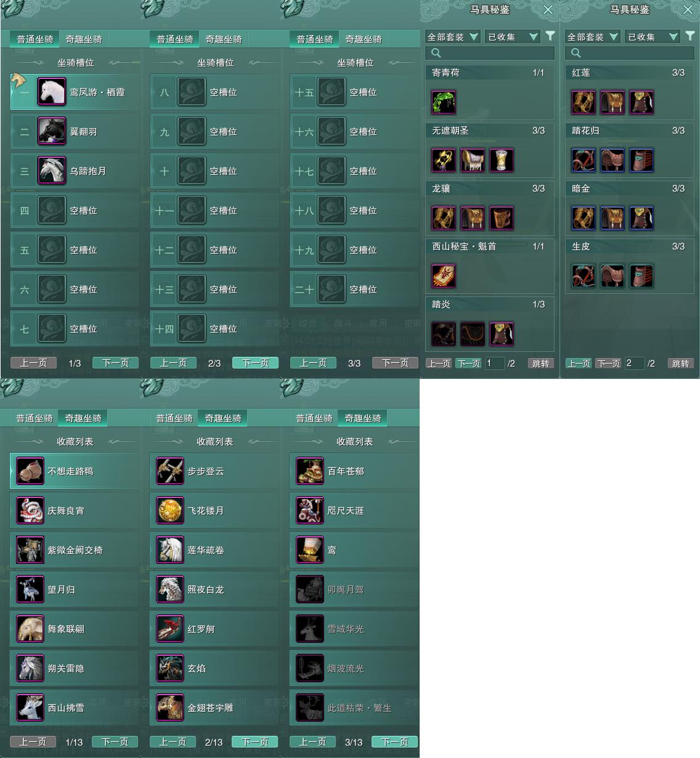Select empty slot 八 空槽位
The image size is (700, 758).
click(214, 92)
